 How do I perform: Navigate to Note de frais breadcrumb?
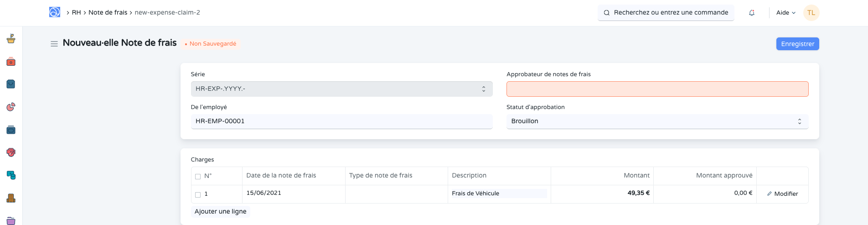(108, 12)
